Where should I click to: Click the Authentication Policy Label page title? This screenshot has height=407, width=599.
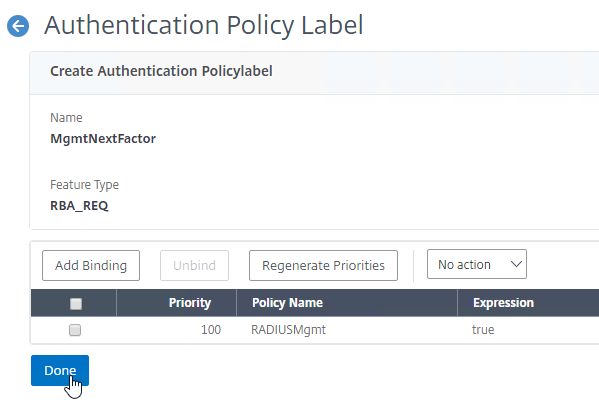[204, 25]
